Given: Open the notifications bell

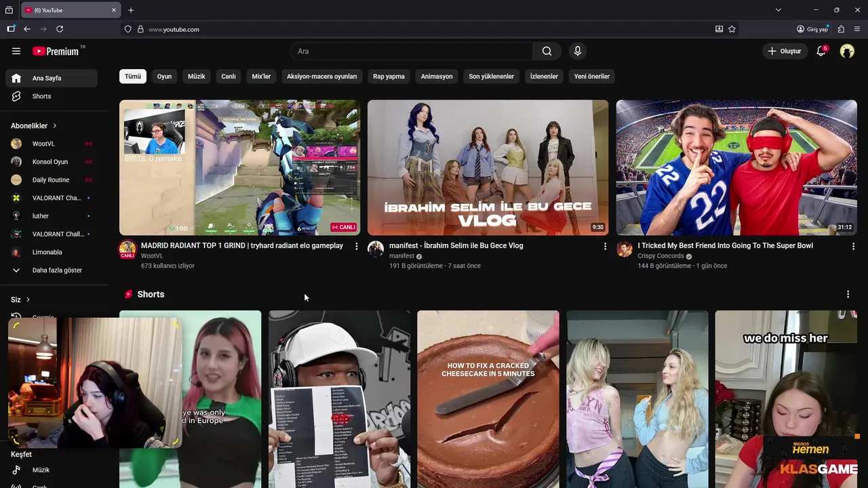Looking at the screenshot, I should click(x=821, y=51).
